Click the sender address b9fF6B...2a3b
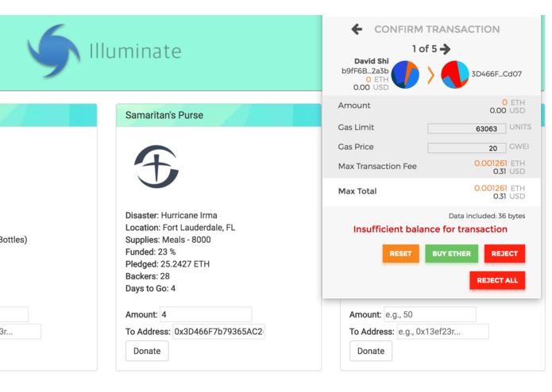Viewport: 552px width, 392px height. [x=365, y=71]
